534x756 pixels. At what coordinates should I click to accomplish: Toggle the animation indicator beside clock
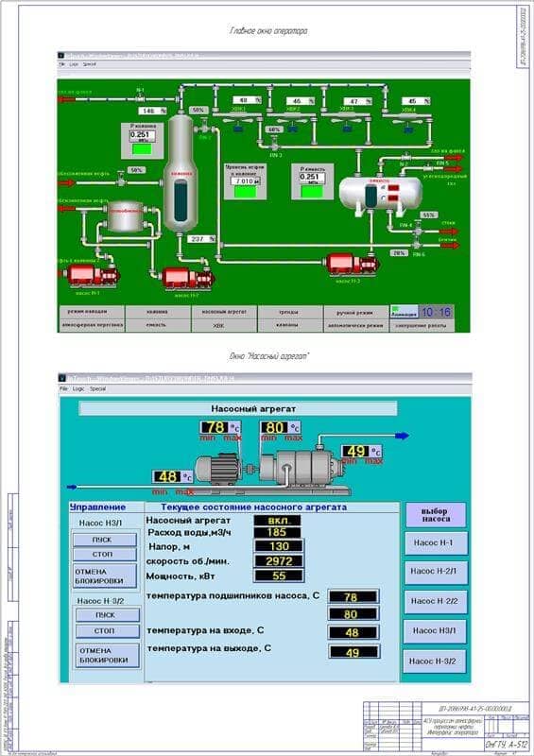(404, 312)
